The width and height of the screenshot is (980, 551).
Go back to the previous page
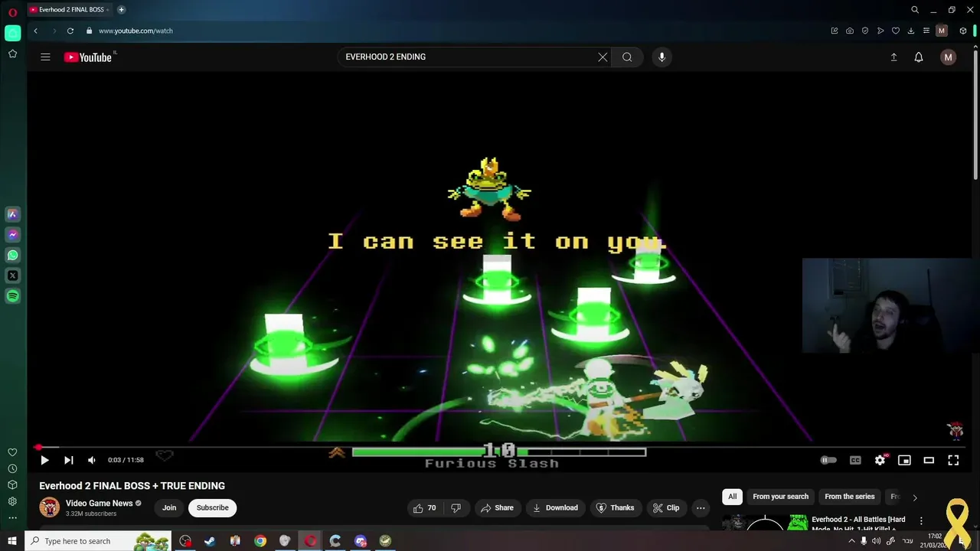tap(35, 31)
